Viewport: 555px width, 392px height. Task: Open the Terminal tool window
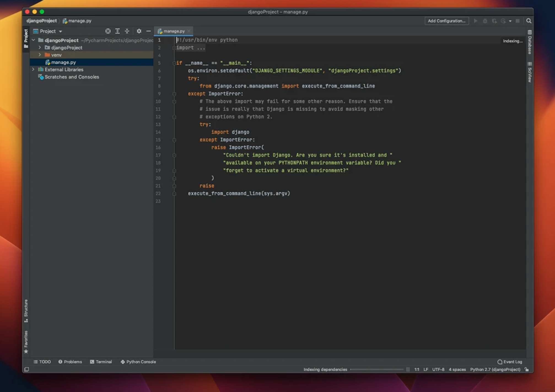tap(101, 362)
